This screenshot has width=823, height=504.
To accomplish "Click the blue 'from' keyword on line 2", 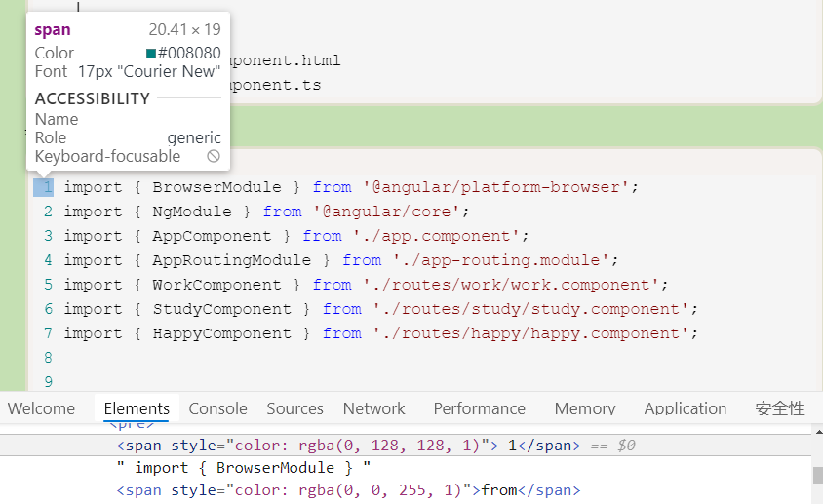I will pyautogui.click(x=283, y=212).
